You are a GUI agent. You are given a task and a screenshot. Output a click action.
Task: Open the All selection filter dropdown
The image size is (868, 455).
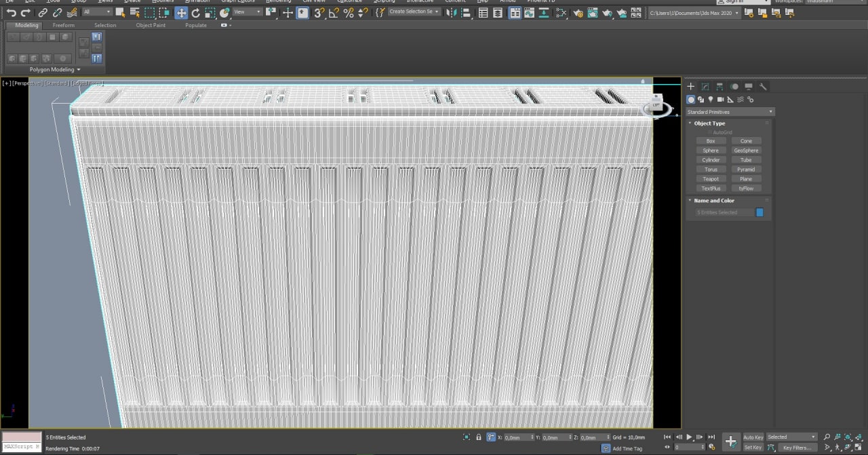click(98, 12)
